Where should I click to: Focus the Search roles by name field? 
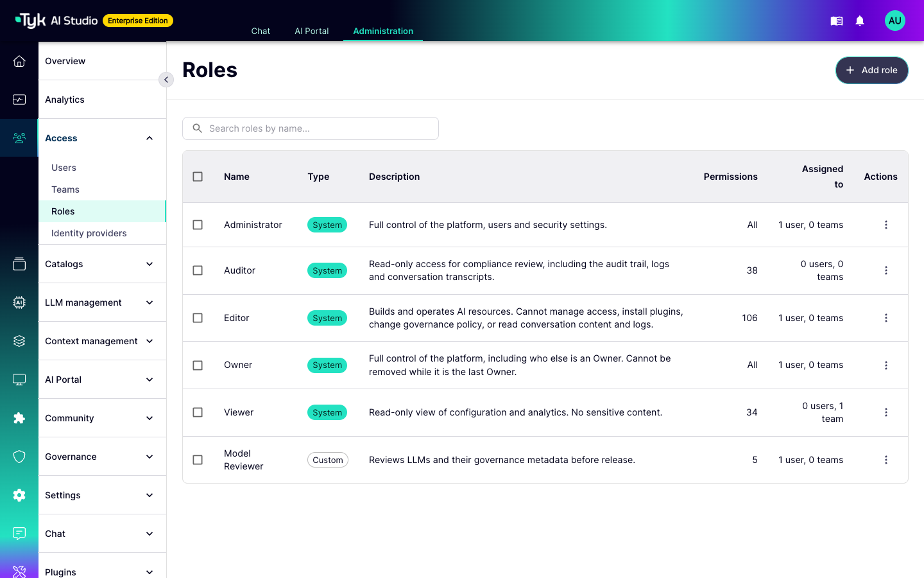(311, 128)
